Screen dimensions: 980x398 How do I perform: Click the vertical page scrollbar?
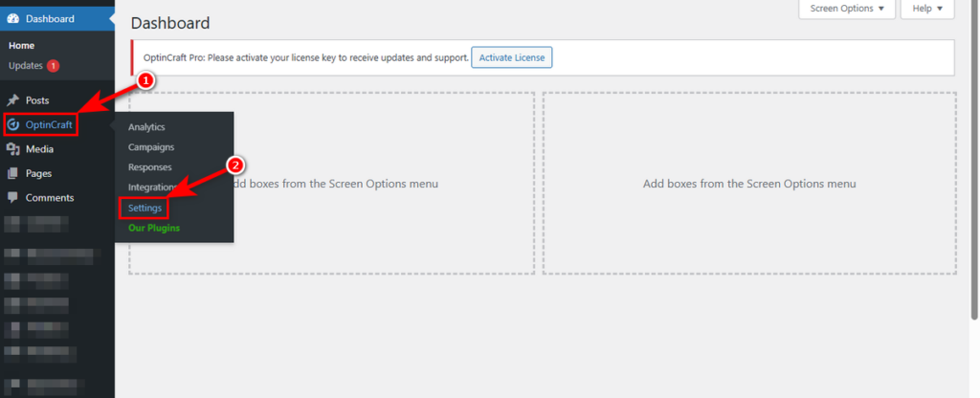tap(974, 163)
